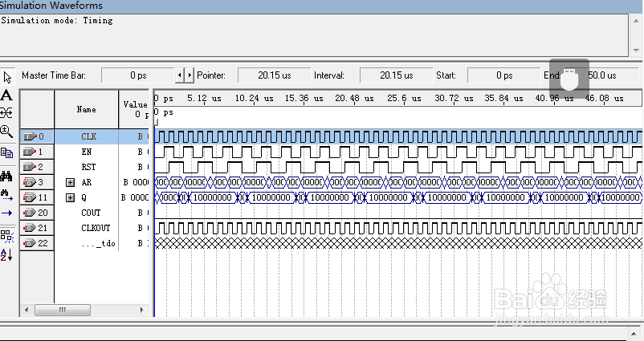Click the report pane scroll-down arrow
Image resolution: width=644 pixels, height=341 pixels.
pyautogui.click(x=637, y=50)
